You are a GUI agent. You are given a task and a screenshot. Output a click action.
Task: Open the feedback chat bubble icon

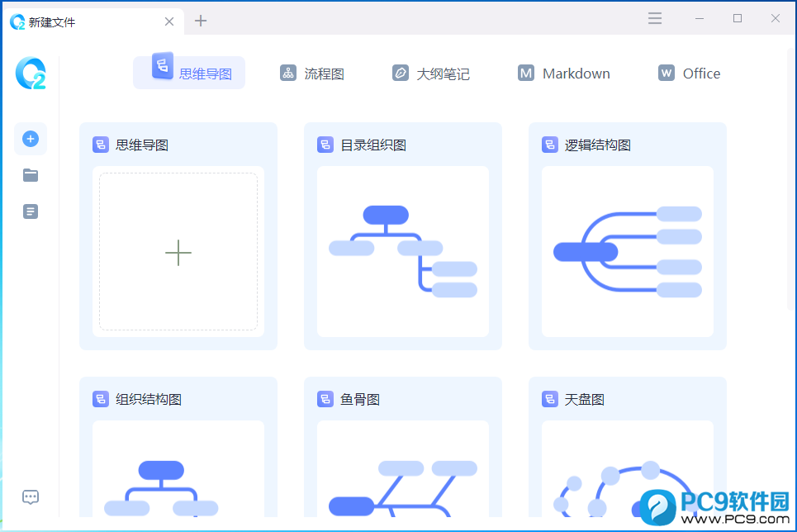(31, 497)
